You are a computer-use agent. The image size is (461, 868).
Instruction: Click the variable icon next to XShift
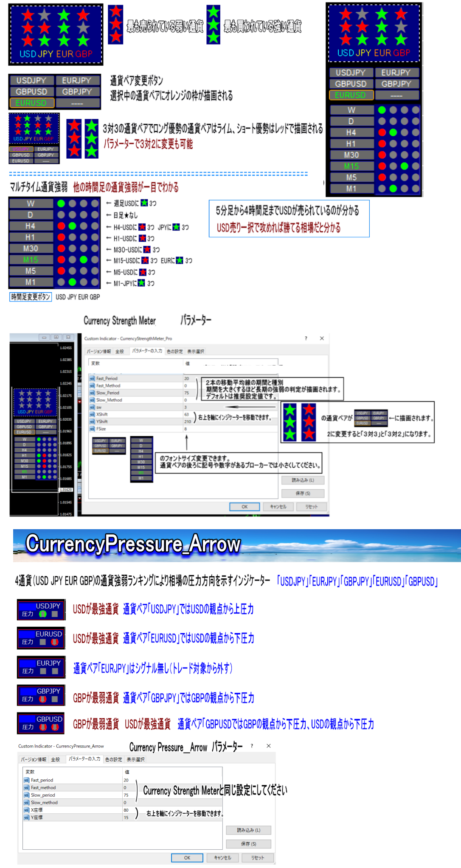pos(92,414)
